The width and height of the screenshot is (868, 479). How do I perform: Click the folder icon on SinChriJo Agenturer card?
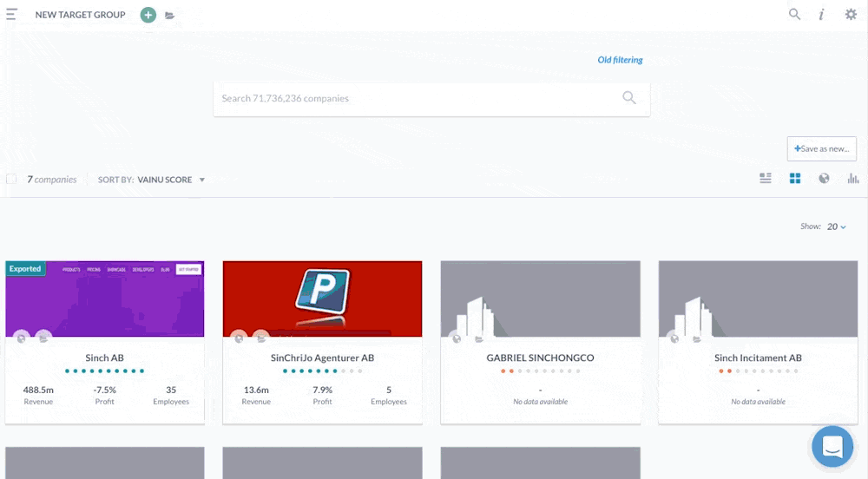(260, 337)
